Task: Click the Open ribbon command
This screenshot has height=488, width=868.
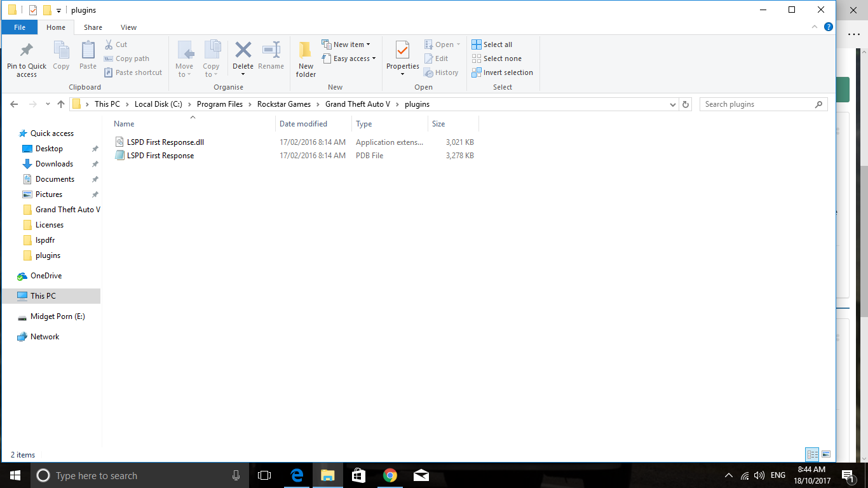Action: (x=442, y=44)
